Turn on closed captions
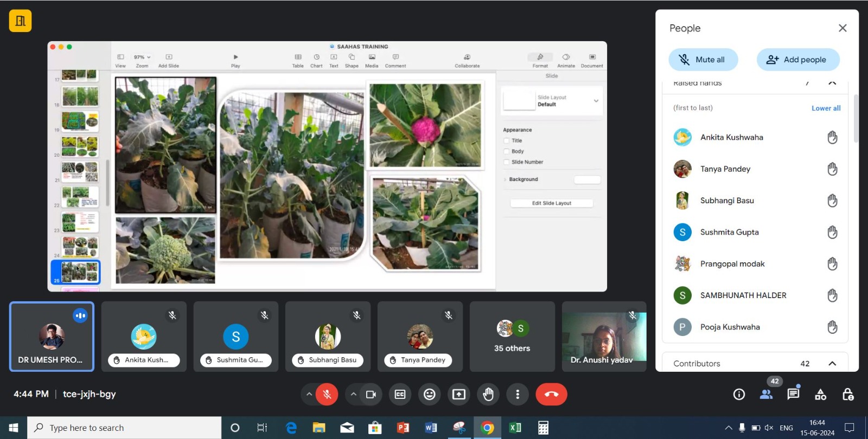This screenshot has width=868, height=439. [400, 395]
